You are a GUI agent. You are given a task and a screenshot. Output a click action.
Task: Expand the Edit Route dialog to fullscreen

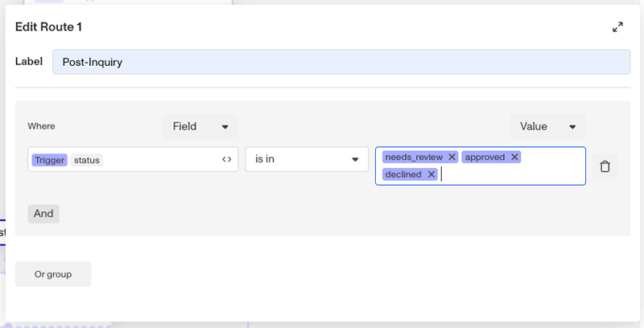(x=617, y=27)
